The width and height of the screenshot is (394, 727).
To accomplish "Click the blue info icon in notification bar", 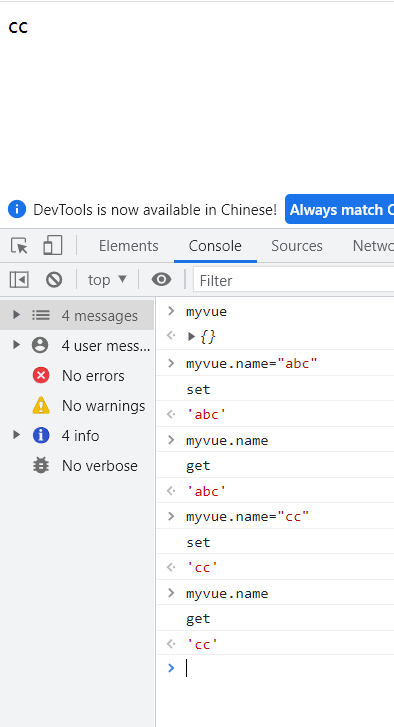I will [x=17, y=210].
